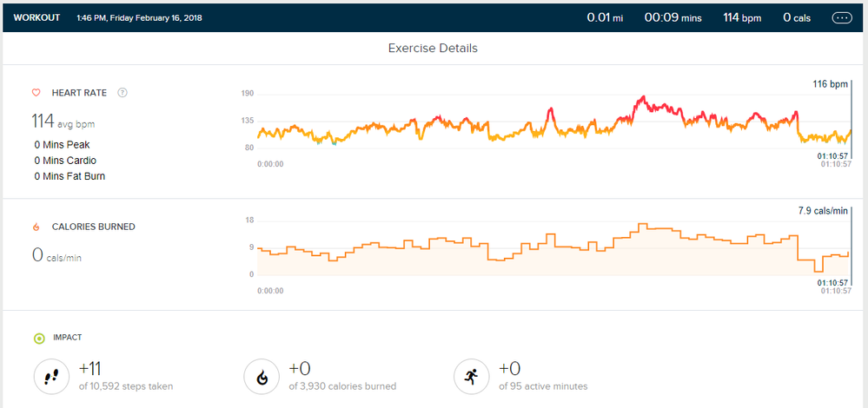Click the red peak in heart rate graph
The width and height of the screenshot is (868, 408).
[x=641, y=99]
